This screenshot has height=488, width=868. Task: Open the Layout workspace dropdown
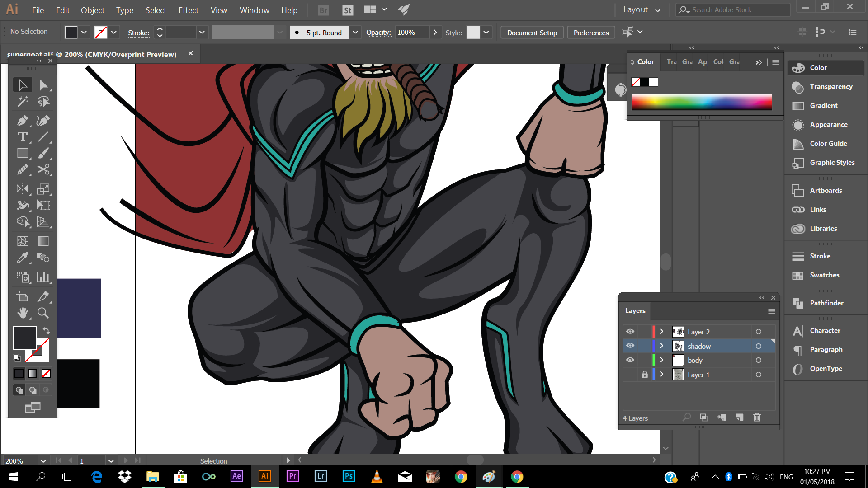642,10
